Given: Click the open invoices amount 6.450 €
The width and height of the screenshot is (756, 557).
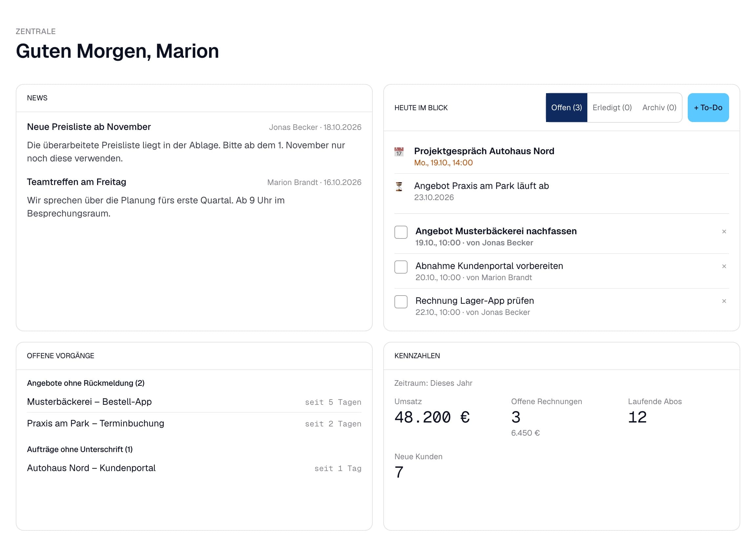Looking at the screenshot, I should (x=525, y=433).
